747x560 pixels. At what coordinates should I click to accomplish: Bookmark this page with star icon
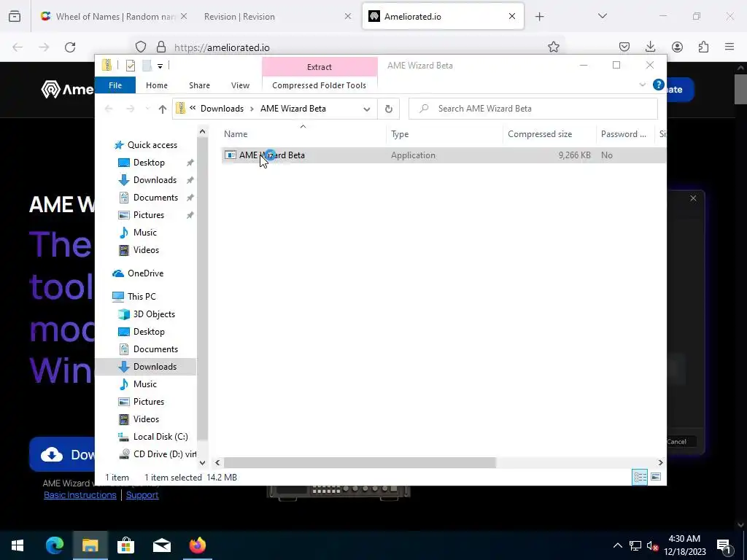click(553, 47)
